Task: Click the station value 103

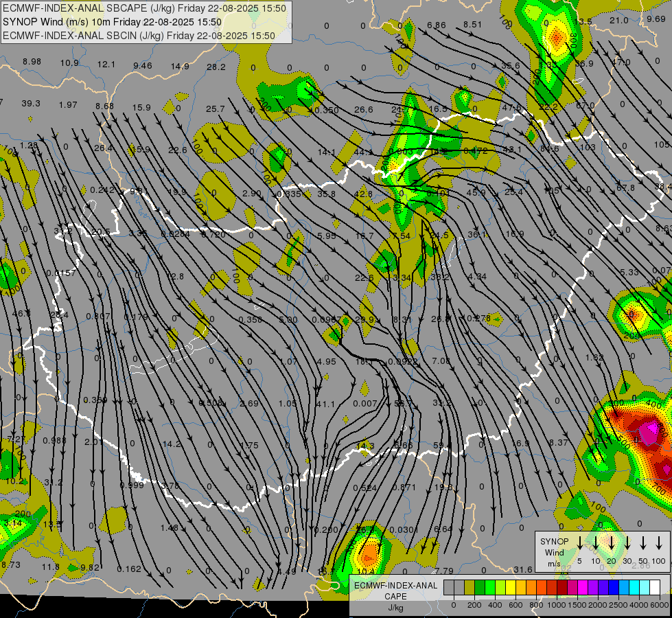Action: pos(588,147)
